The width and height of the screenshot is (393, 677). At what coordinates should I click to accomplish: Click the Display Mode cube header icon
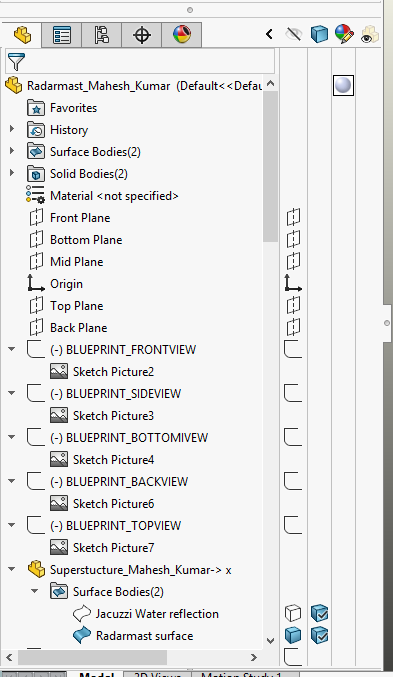click(x=319, y=34)
